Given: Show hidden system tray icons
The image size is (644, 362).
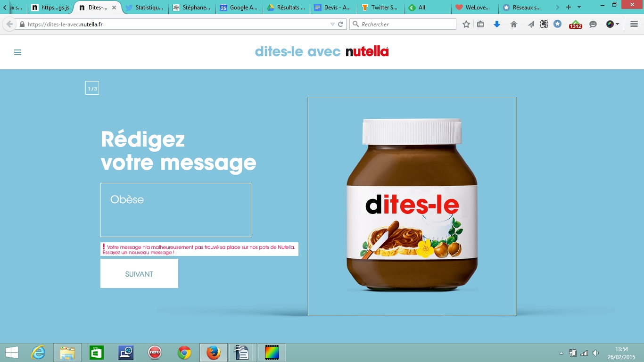Looking at the screenshot, I should [561, 353].
